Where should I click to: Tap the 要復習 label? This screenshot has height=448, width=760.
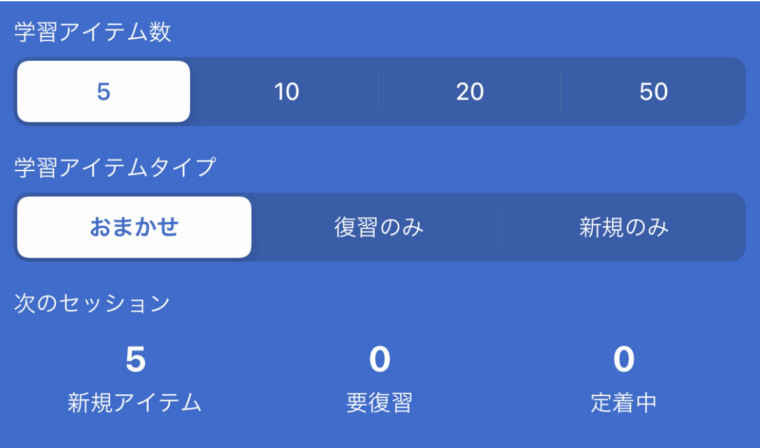point(379,403)
